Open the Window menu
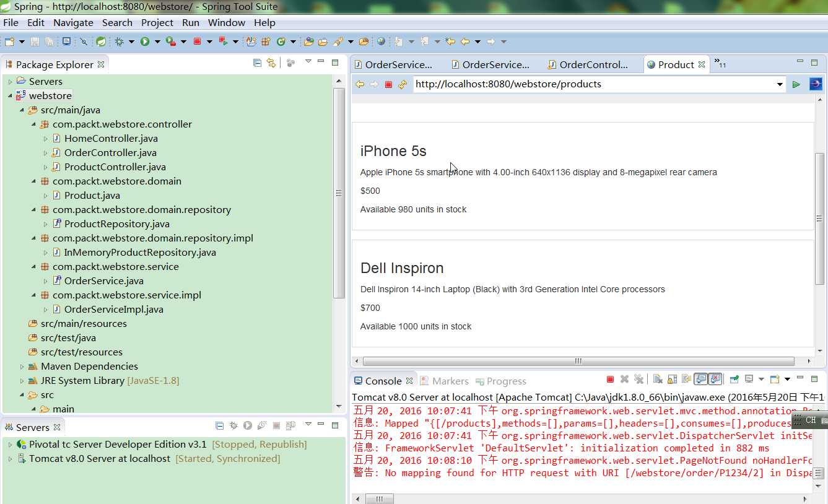Viewport: 828px width, 504px height. (x=227, y=22)
